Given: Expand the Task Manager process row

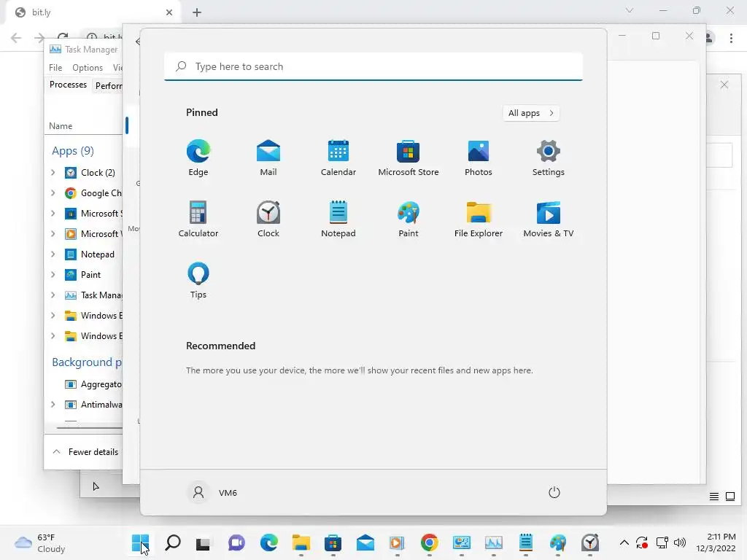Looking at the screenshot, I should tap(53, 295).
